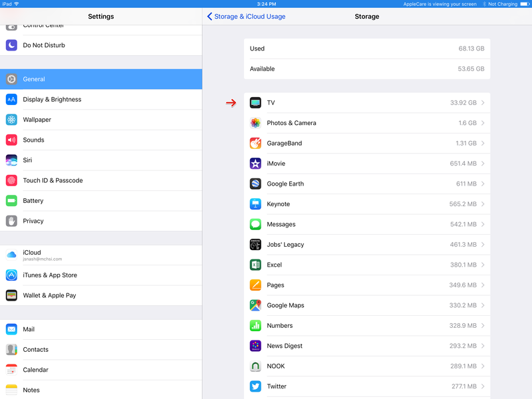Expand Keynote row chevron

[x=483, y=204]
